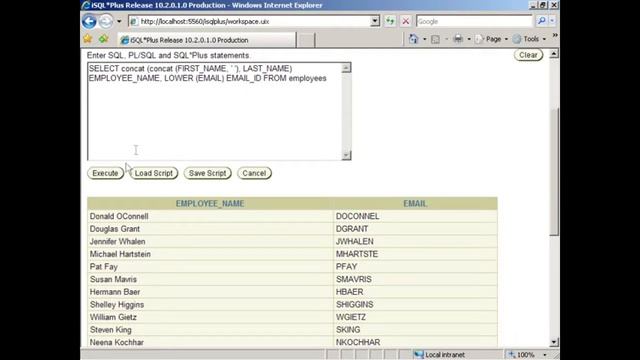640x360 pixels.
Task: Click the DOCONNEL email cell
Action: 416,216
